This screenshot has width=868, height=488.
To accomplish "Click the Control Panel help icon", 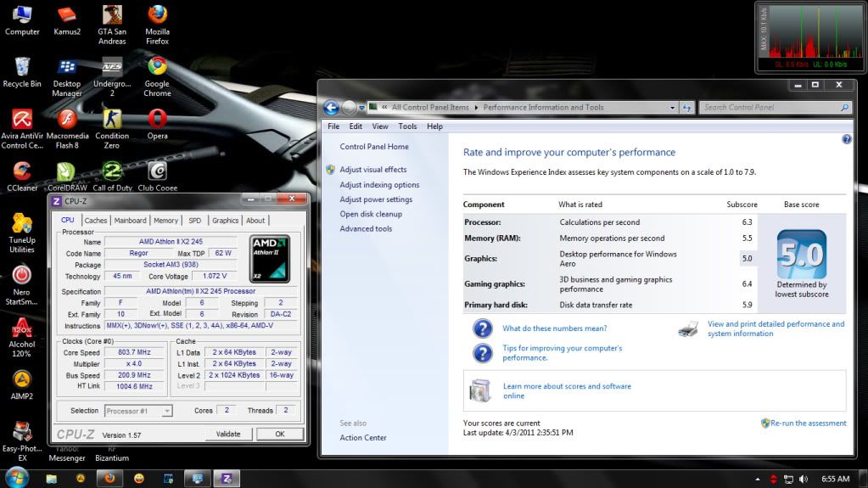I will (x=847, y=139).
